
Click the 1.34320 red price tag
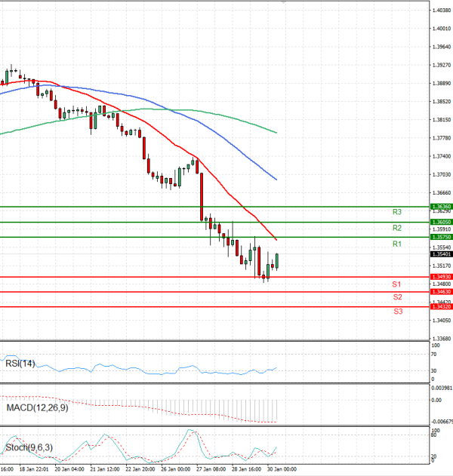click(441, 306)
